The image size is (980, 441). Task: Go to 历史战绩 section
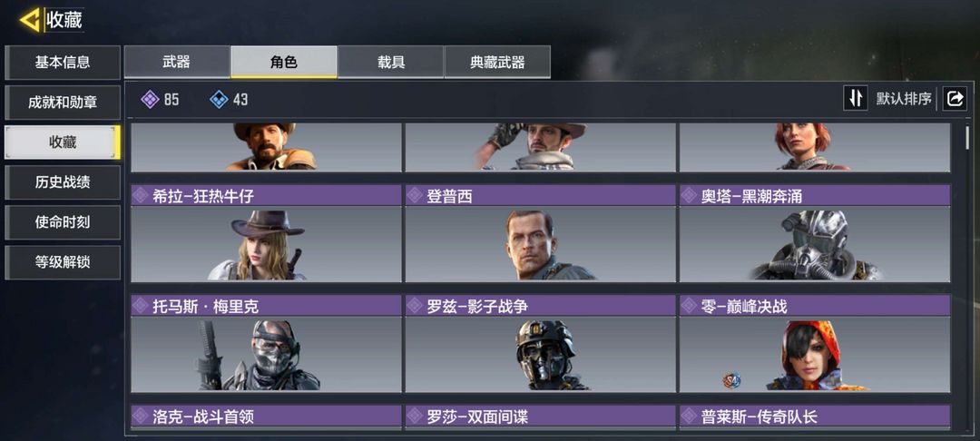[x=63, y=182]
